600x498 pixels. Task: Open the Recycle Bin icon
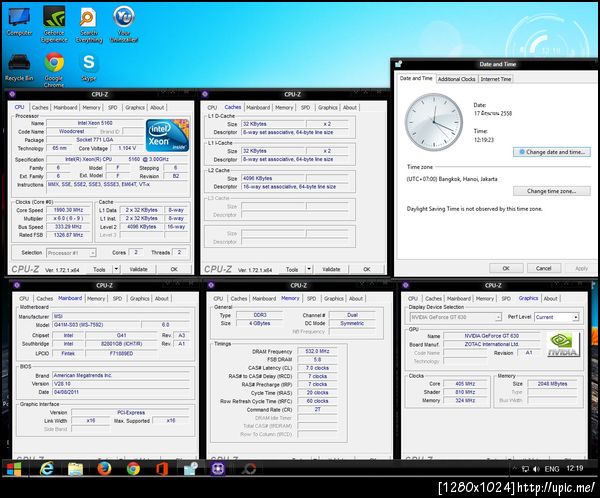19,67
